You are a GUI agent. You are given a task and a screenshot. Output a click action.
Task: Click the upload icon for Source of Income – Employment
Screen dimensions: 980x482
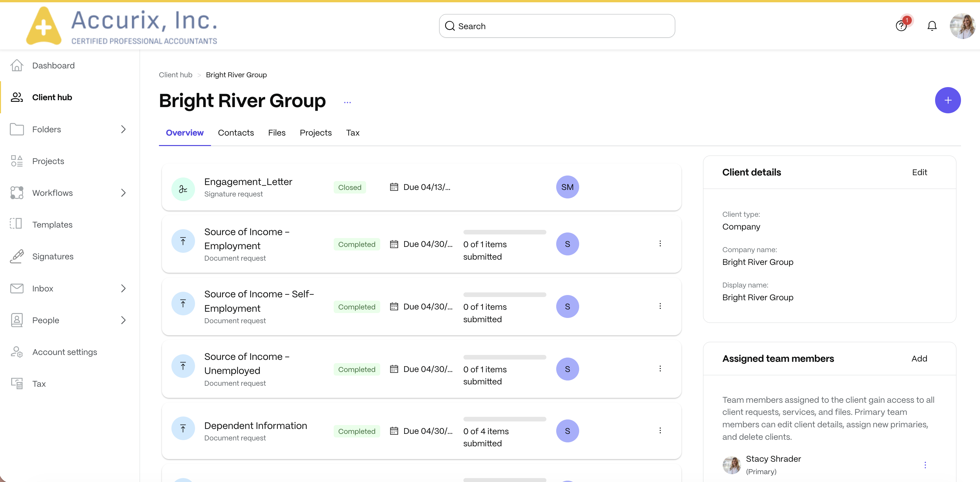point(183,241)
